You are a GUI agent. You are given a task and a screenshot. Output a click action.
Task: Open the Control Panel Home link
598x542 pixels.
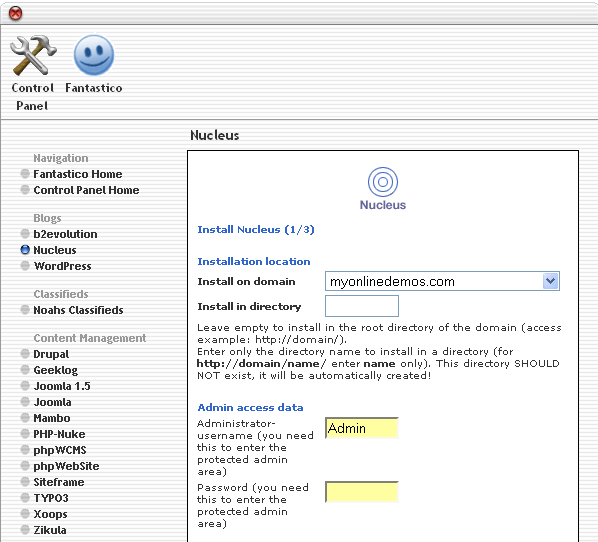[86, 190]
